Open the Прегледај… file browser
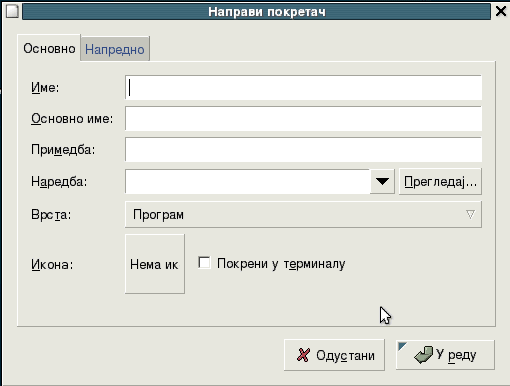This screenshot has height=386, width=510. click(440, 182)
